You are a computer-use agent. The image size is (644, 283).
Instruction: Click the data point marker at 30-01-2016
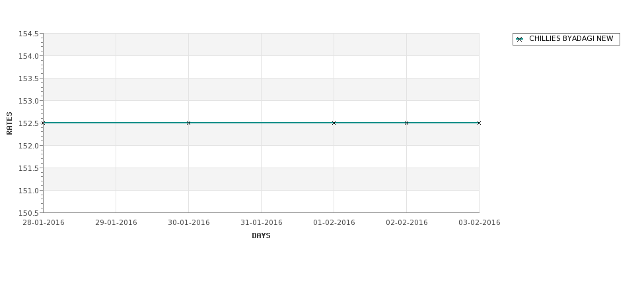[x=188, y=123]
